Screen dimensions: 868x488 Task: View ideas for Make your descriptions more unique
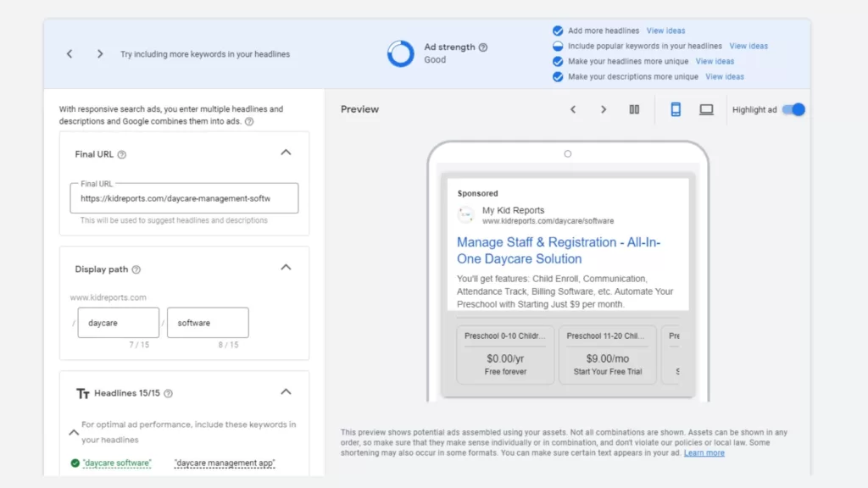[x=725, y=77]
